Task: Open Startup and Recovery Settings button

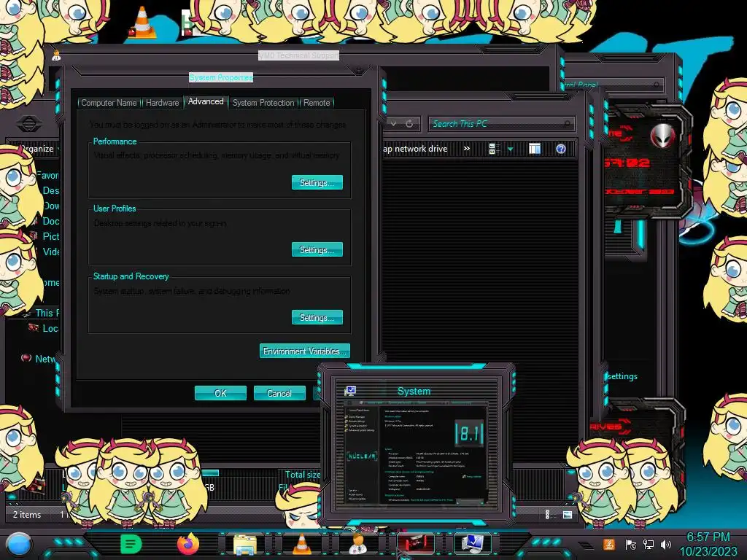Action: coord(317,318)
